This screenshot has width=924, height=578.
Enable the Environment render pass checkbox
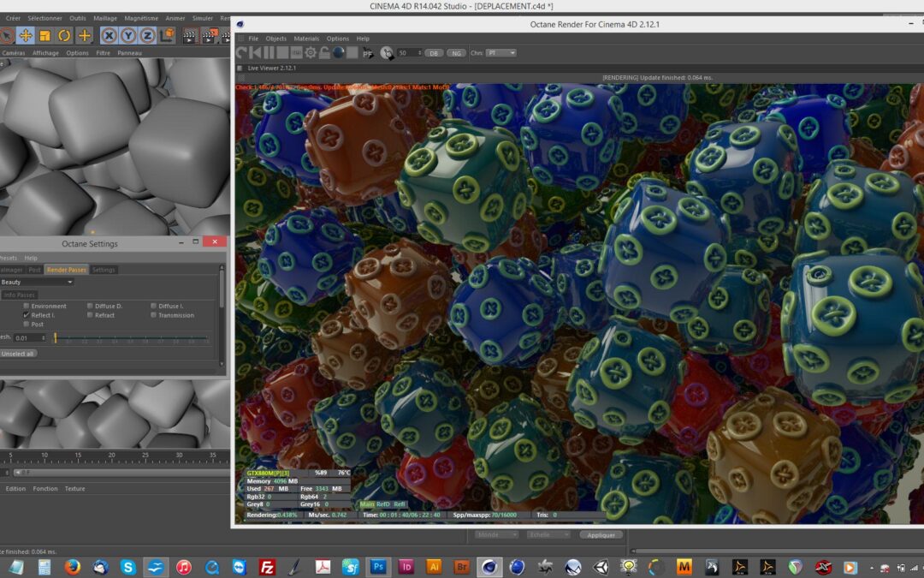click(x=27, y=306)
